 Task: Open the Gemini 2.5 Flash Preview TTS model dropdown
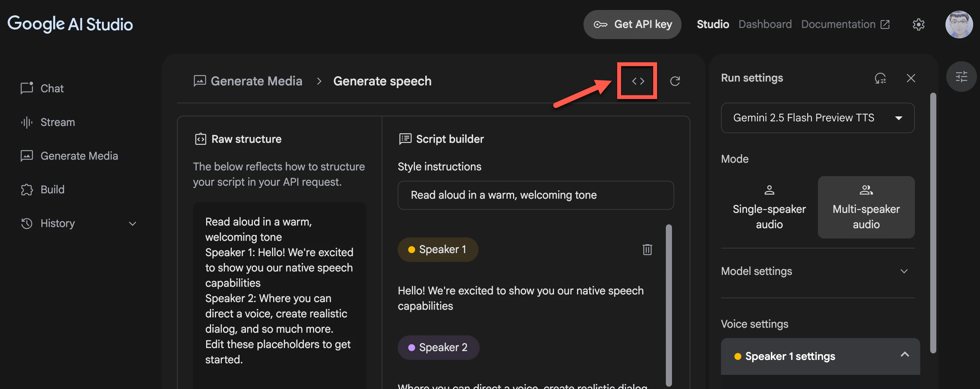818,118
